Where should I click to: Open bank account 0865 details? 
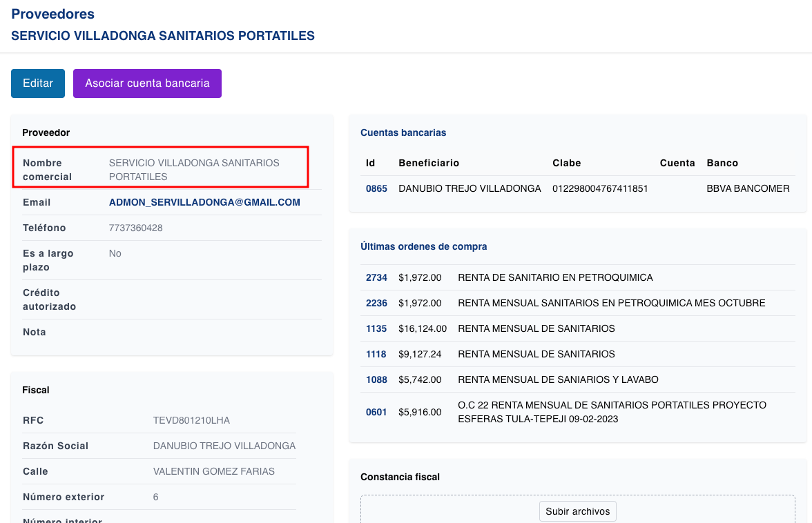pos(376,188)
